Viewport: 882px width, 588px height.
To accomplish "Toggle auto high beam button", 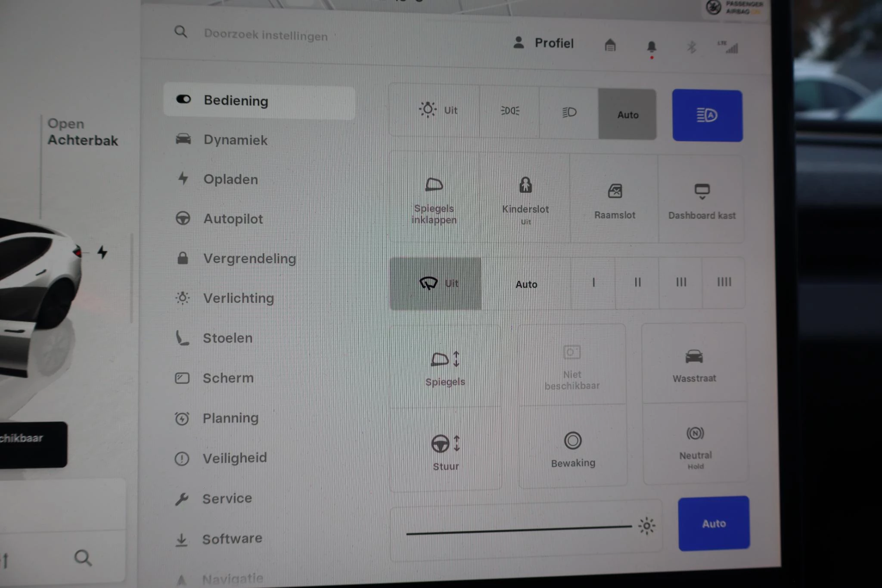I will click(x=707, y=115).
